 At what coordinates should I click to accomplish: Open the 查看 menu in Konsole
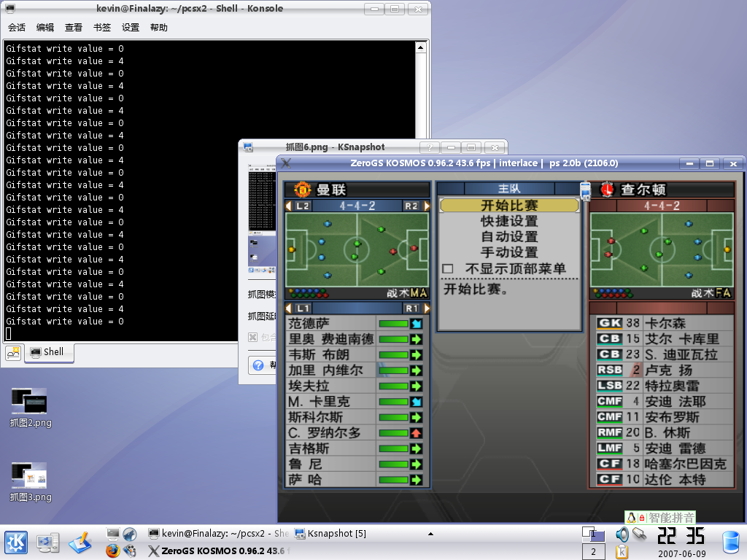(x=74, y=28)
